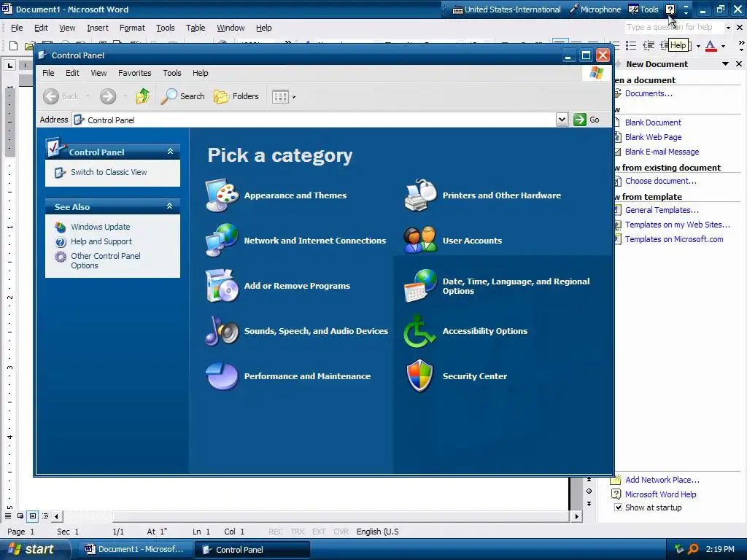Click Type a question for help box

[673, 28]
